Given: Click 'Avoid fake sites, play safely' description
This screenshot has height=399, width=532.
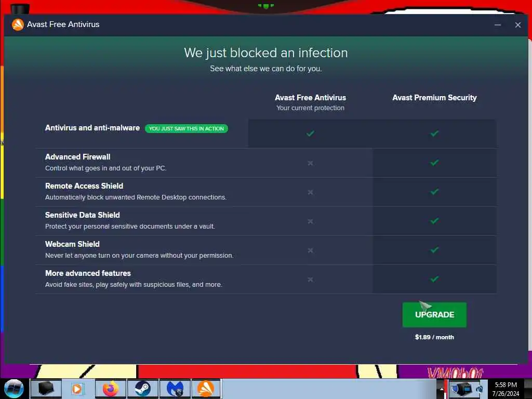Looking at the screenshot, I should [134, 285].
